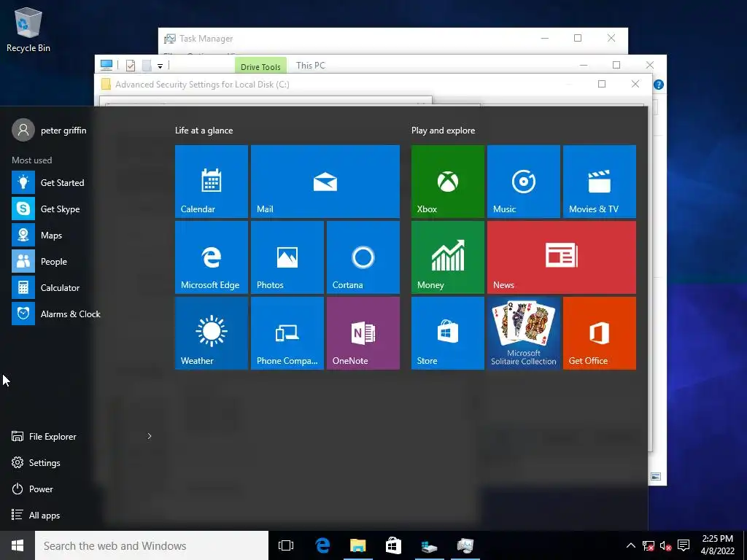Open the Movies & TV tile

pos(600,182)
